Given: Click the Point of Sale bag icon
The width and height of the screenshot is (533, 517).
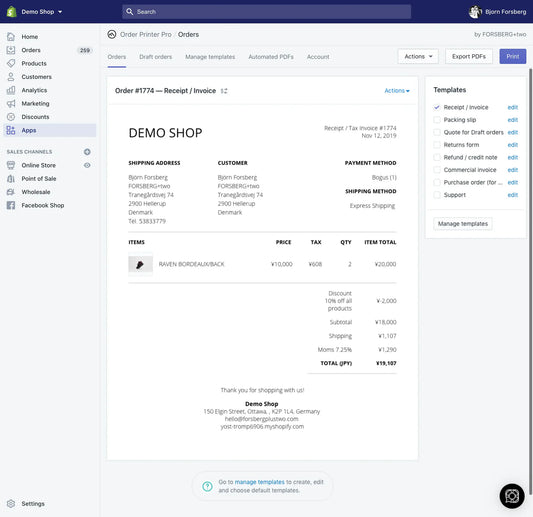Looking at the screenshot, I should point(11,178).
